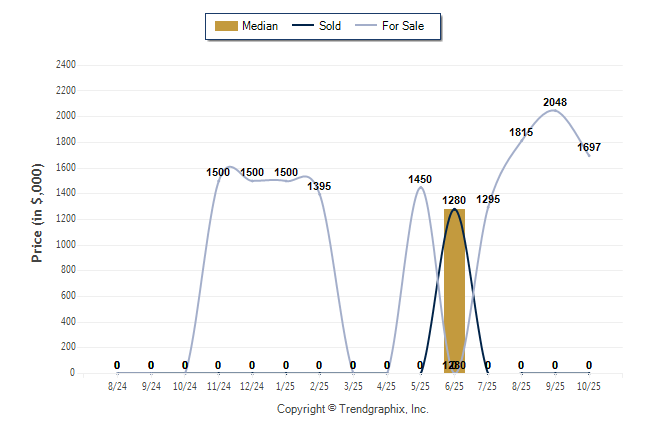Viewport: 646px width, 434px height.
Task: Click the 2400 y-axis tick label
Action: click(65, 65)
